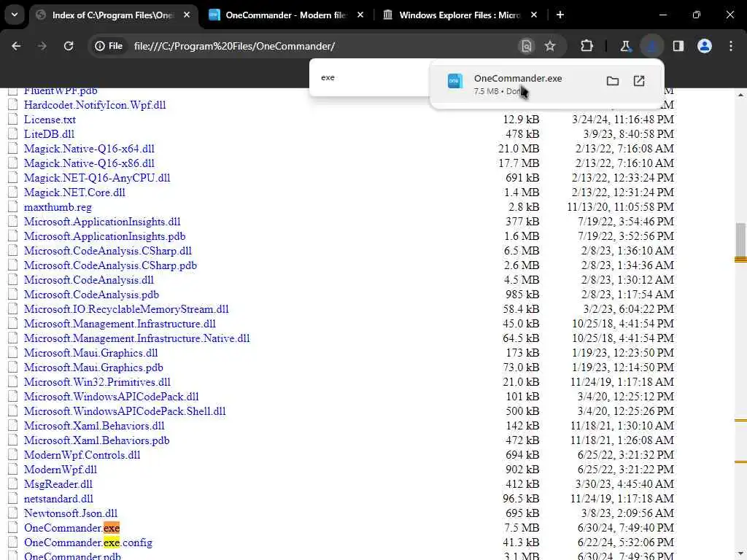This screenshot has height=560, width=747.
Task: Open a new browser tab
Action: (x=560, y=15)
